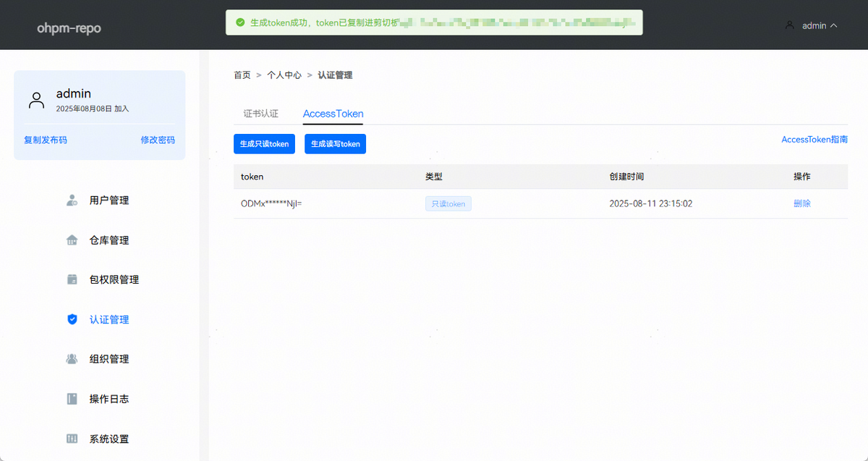Expand the admin account dropdown arrow
The height and width of the screenshot is (461, 868).
[x=834, y=25]
